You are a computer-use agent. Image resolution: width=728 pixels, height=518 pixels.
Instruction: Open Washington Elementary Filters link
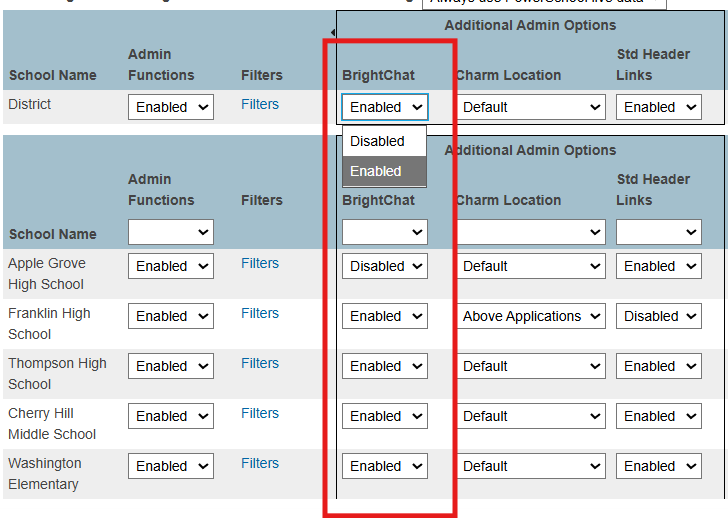coord(260,463)
